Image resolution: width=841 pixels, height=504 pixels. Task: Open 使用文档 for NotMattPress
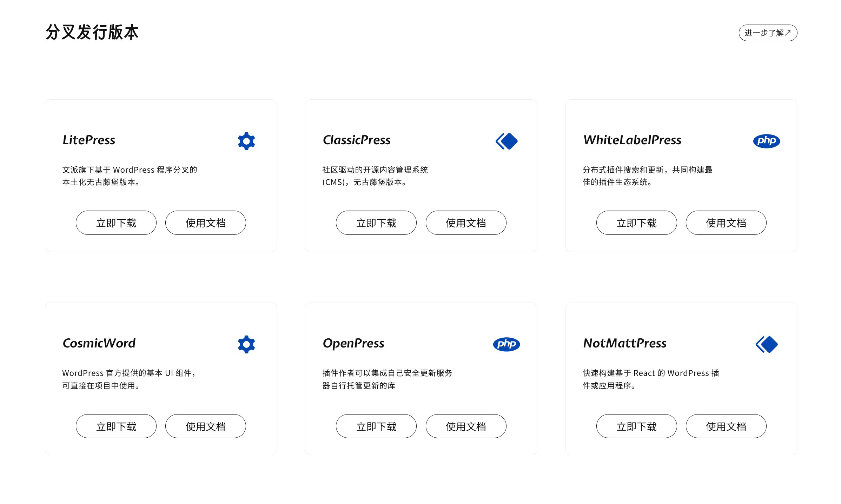(726, 426)
